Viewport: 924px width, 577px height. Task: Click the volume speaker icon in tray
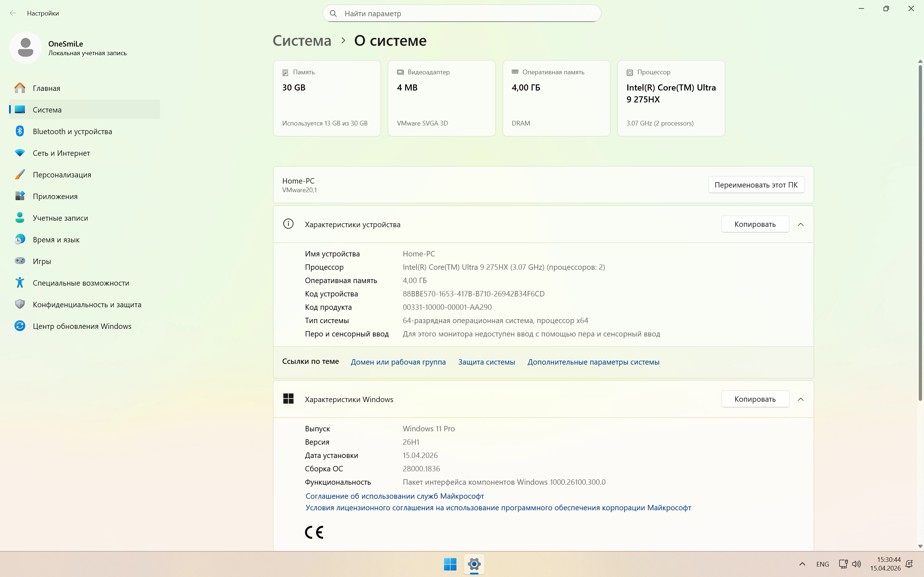pyautogui.click(x=857, y=564)
